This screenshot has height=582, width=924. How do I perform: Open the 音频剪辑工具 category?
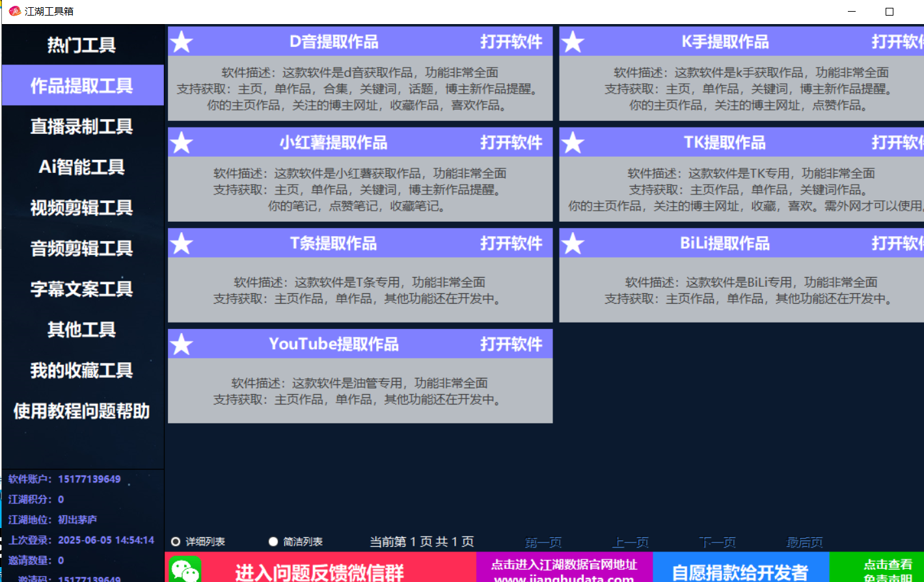click(82, 248)
